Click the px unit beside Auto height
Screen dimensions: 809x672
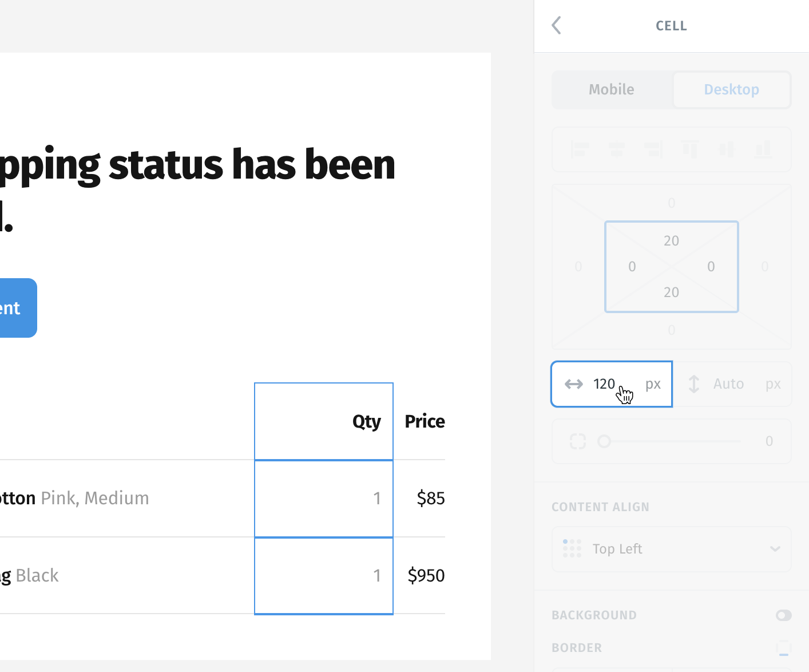tap(773, 384)
